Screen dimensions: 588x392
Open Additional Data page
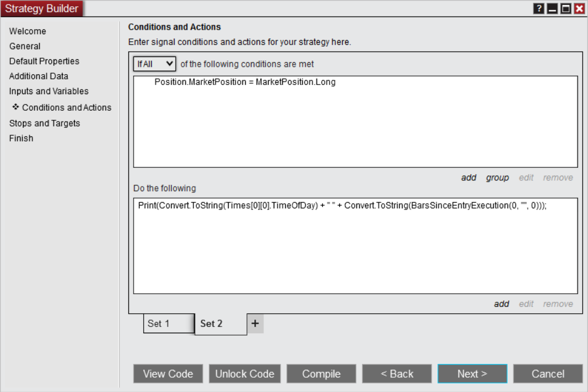point(39,76)
